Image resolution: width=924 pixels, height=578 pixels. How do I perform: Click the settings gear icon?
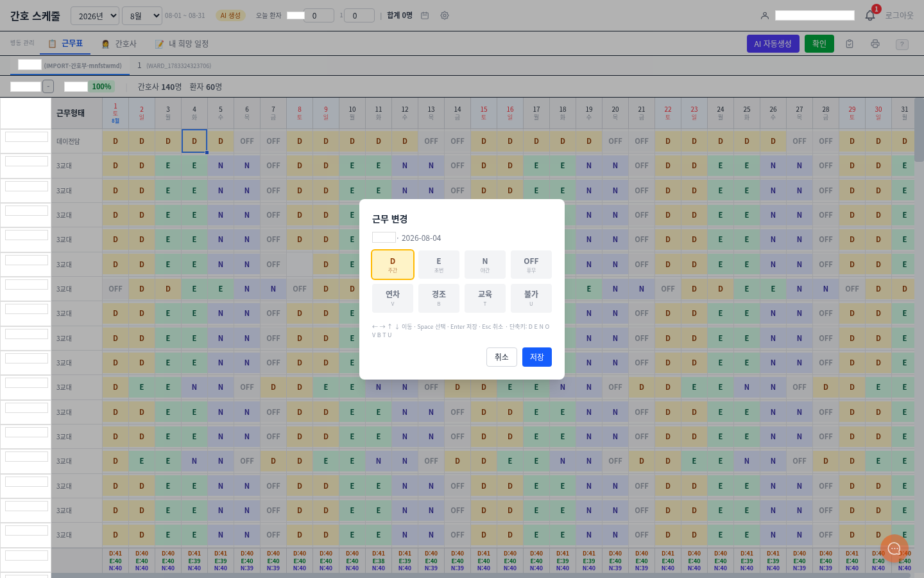pyautogui.click(x=445, y=15)
